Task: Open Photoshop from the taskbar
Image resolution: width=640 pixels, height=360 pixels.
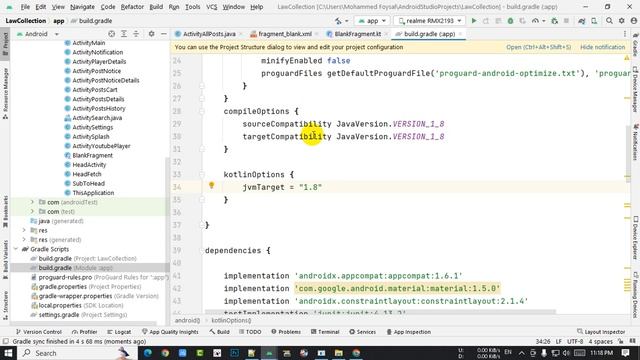Action: [x=234, y=353]
